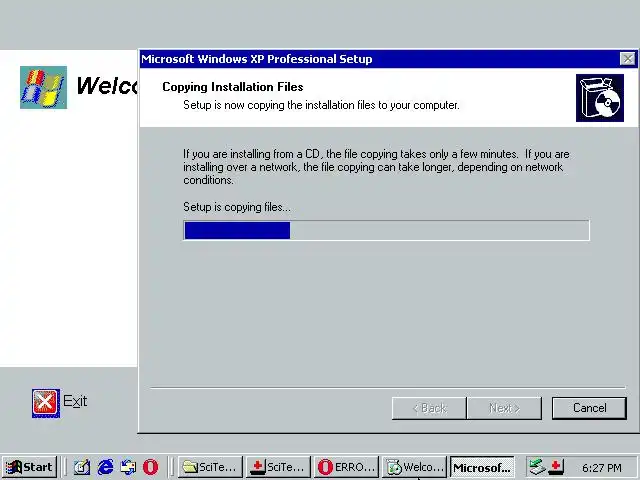
Task: Launch Internet Explorer from quick launch
Action: pos(105,467)
